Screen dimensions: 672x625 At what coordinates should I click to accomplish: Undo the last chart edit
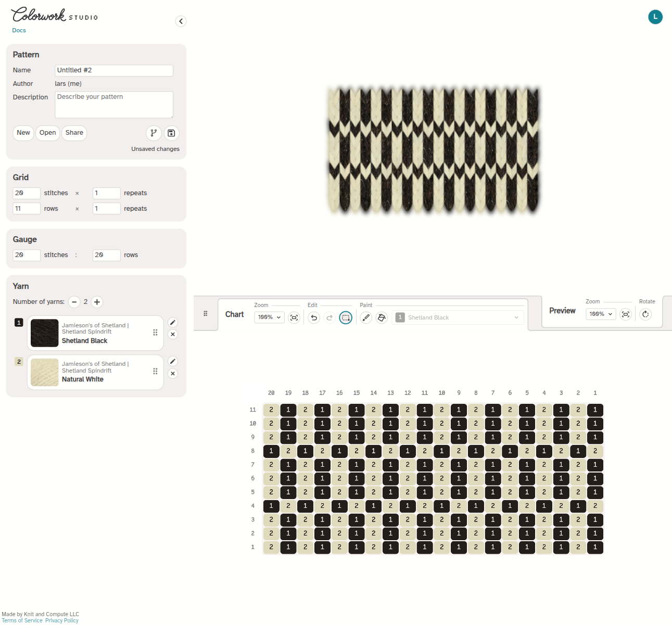point(314,317)
